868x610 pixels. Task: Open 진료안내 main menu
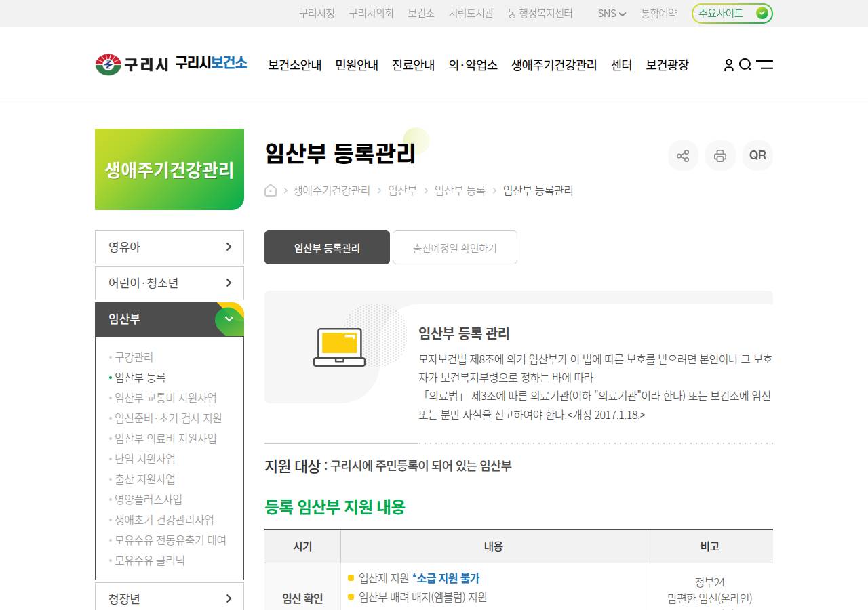(x=414, y=65)
